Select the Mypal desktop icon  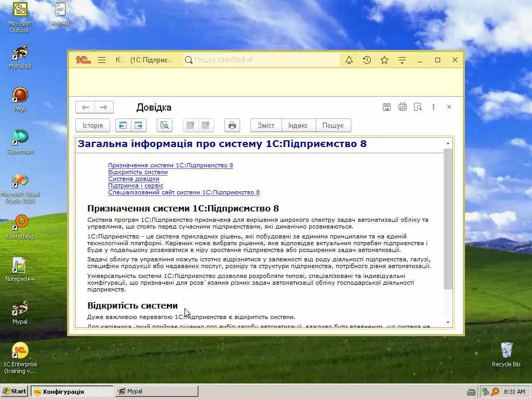click(20, 312)
